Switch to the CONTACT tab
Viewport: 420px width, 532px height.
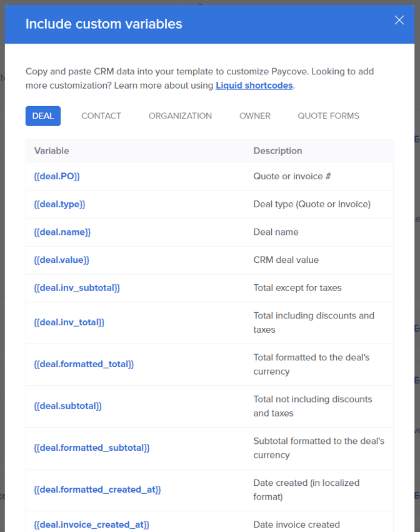pos(101,116)
